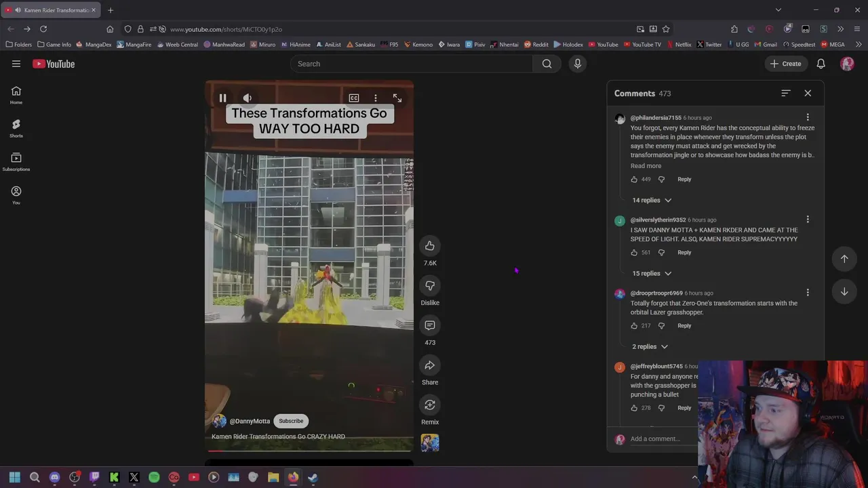Open Subscriptions in the sidebar
Screen dimensions: 868x488
(16, 161)
